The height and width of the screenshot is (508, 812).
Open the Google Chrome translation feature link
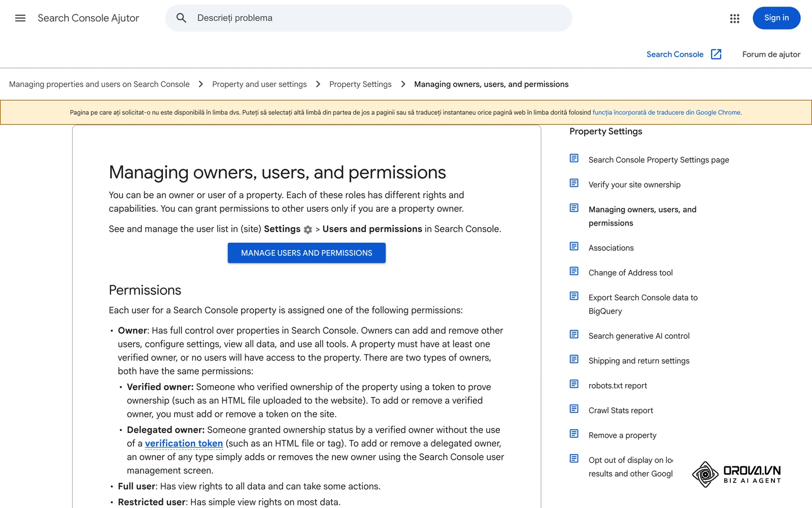click(x=667, y=113)
